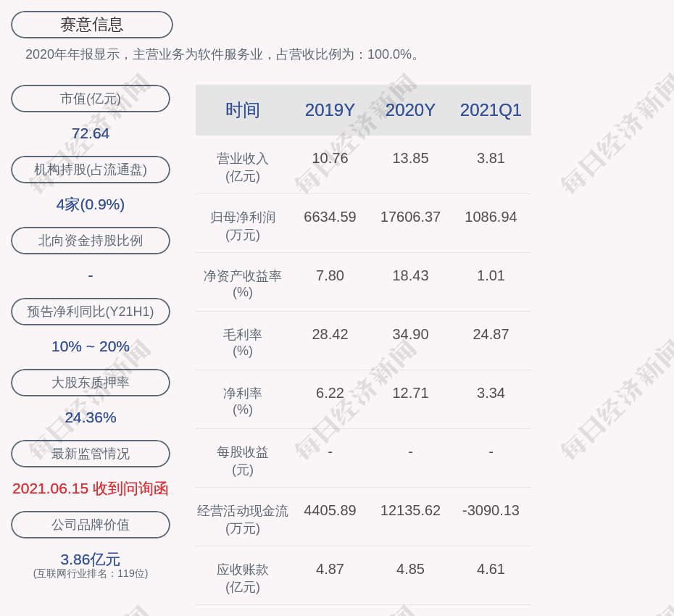Screen dimensions: 674x616
Task: Click the brand value 3.86亿元
Action: [x=91, y=559]
